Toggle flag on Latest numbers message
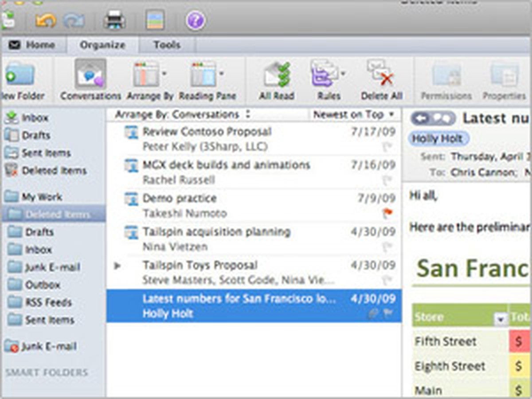The width and height of the screenshot is (532, 399). coord(387,313)
